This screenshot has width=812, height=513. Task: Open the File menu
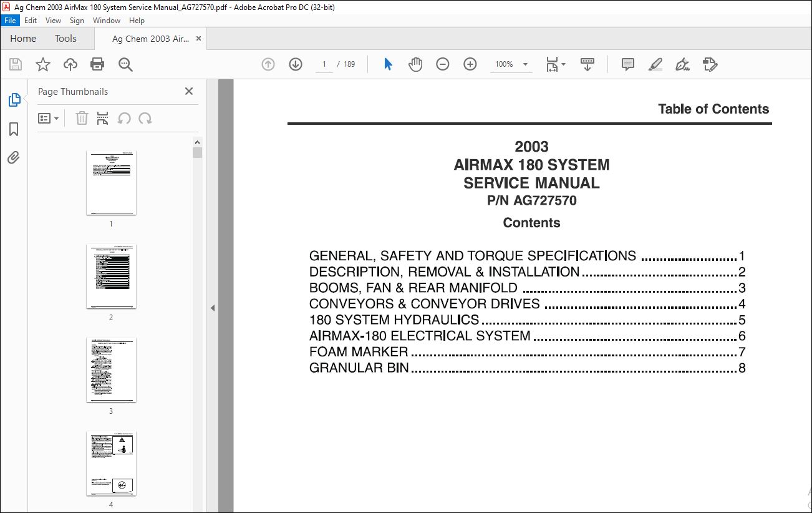10,21
